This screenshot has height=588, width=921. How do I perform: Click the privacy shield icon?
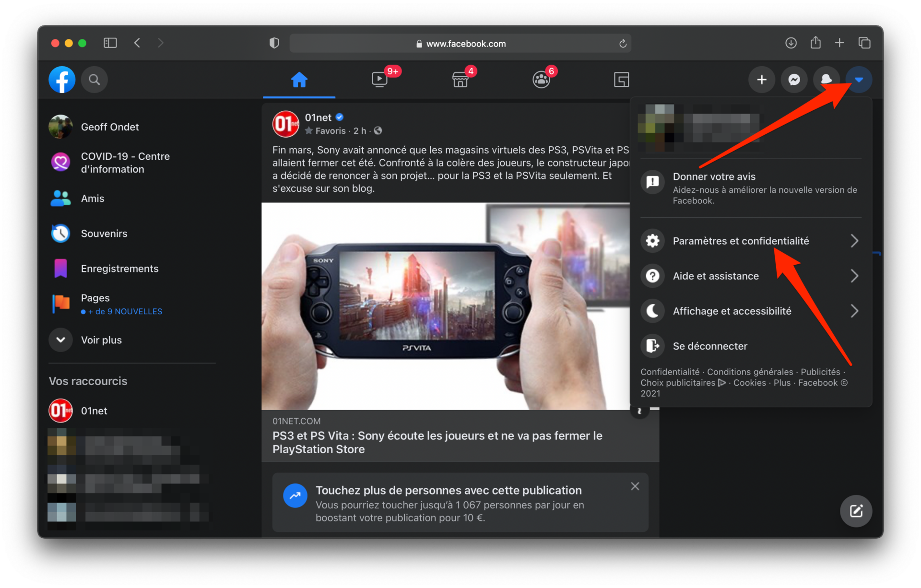[x=274, y=43]
